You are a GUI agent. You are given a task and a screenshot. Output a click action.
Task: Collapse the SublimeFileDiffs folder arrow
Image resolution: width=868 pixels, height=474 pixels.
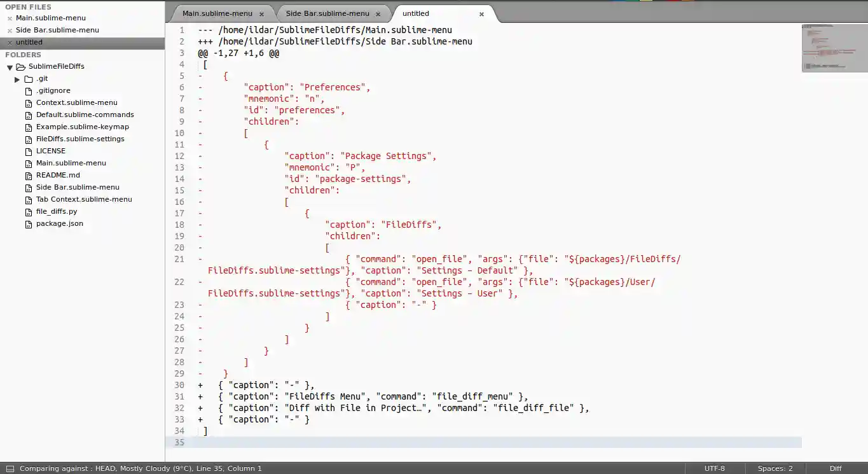pos(10,67)
